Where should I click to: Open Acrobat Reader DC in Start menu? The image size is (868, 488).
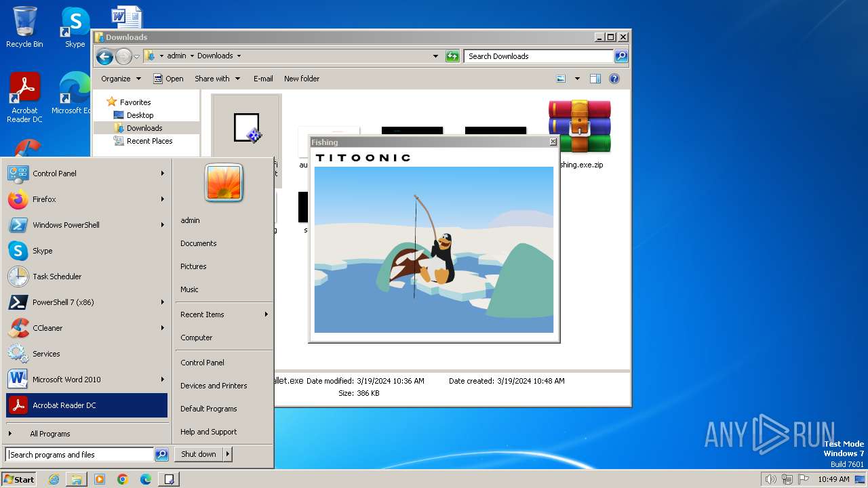[87, 405]
